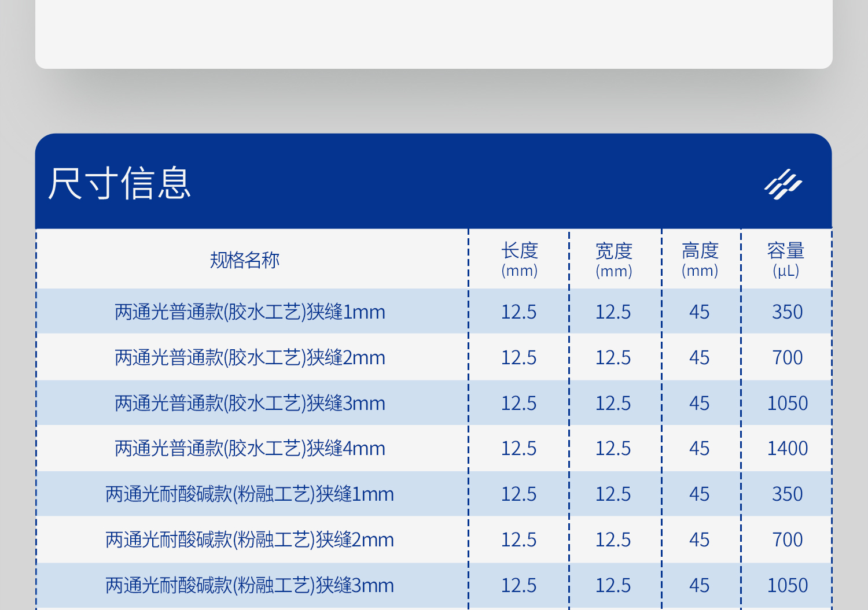This screenshot has width=868, height=610.
Task: Select height value 45 in 普通款 狭缝4mm row
Action: click(699, 449)
